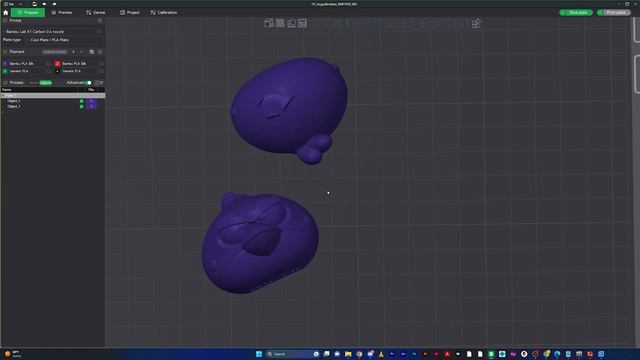Open the File menu
Image resolution: width=640 pixels, height=360 pixels.
coord(9,4)
